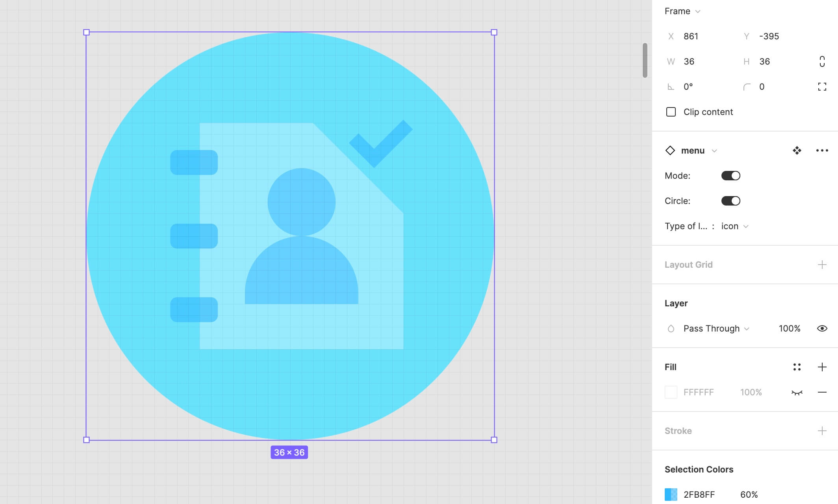Toggle layer visibility with the eye icon

(822, 328)
